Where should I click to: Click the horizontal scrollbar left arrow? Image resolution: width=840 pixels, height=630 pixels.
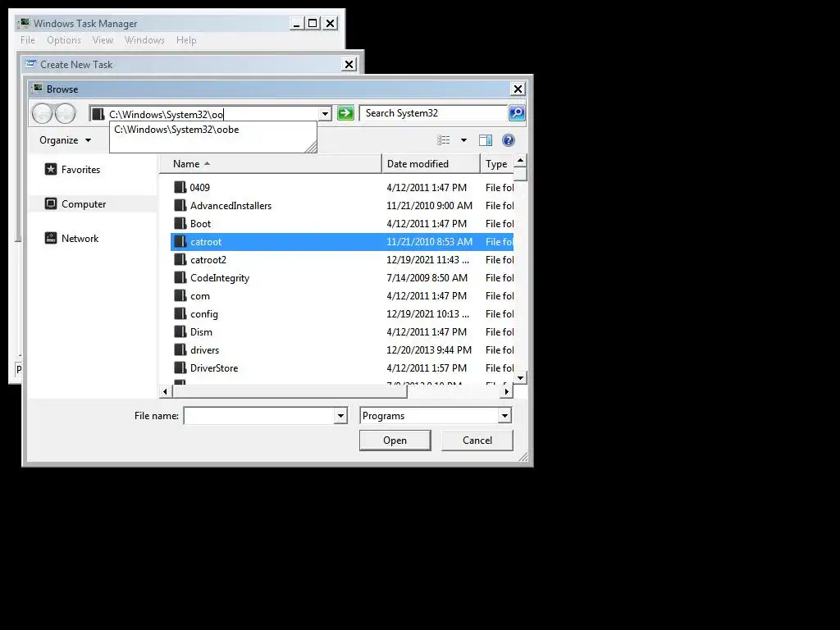(x=165, y=391)
